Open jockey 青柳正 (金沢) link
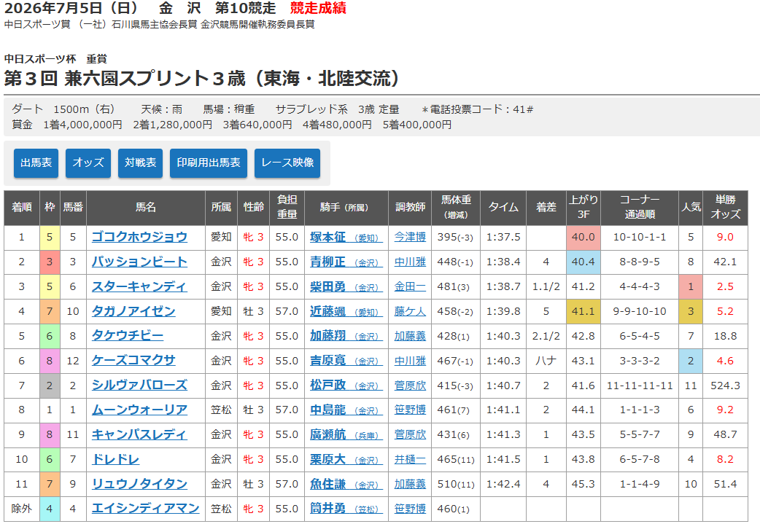The height and width of the screenshot is (532, 760). click(x=346, y=262)
